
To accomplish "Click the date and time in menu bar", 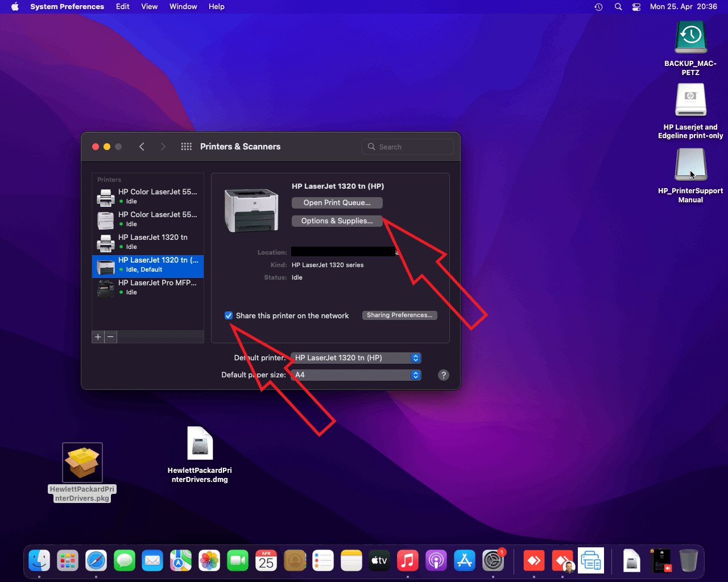I will click(683, 7).
